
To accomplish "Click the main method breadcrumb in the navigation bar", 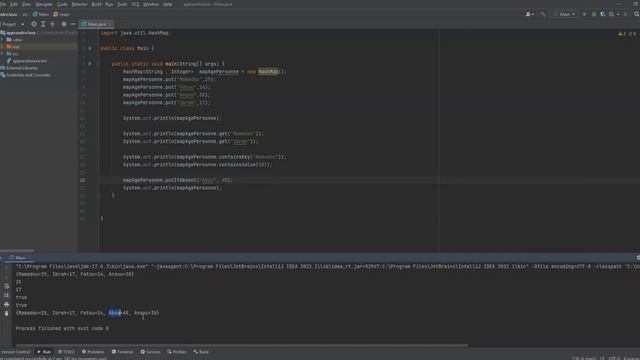I will pos(62,14).
